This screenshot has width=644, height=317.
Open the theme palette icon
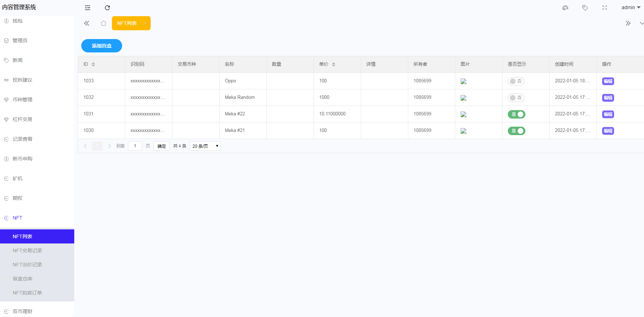[565, 8]
